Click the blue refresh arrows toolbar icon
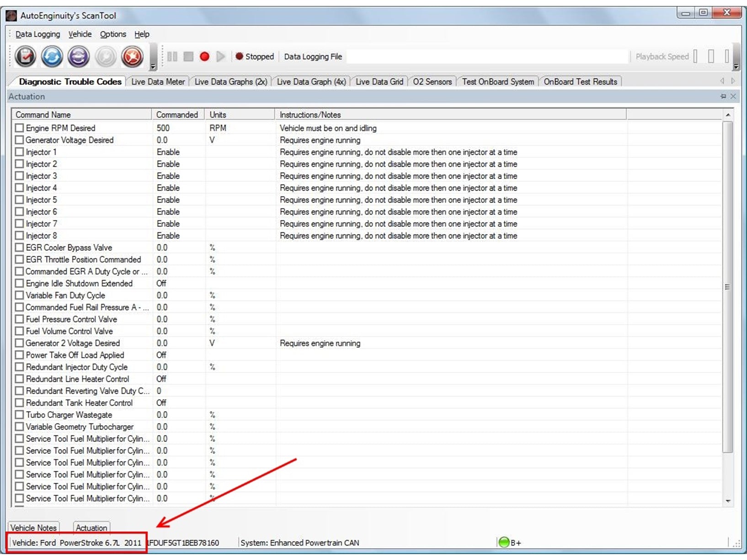 tap(52, 57)
